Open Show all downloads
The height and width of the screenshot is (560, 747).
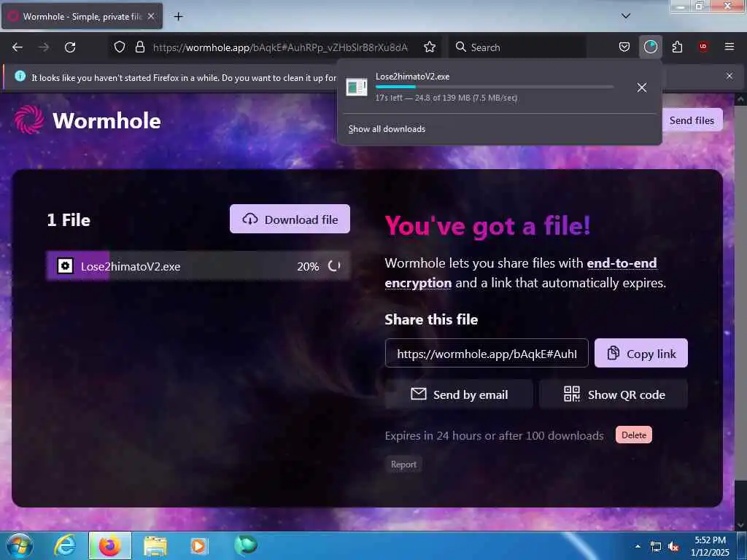387,129
